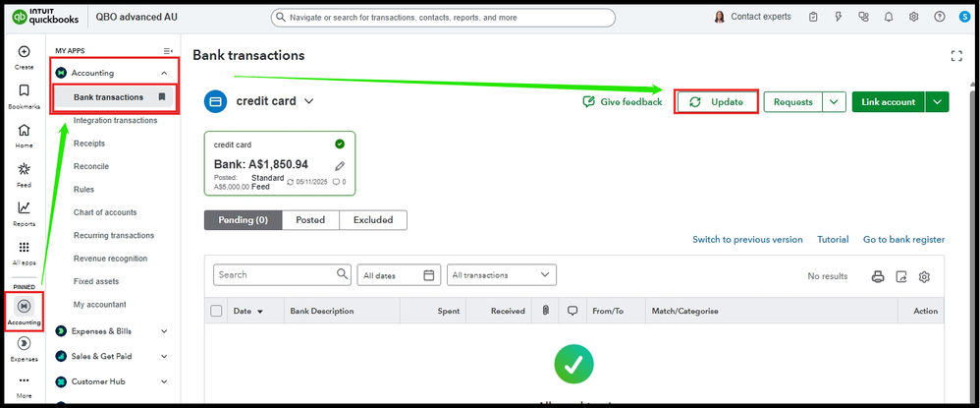Viewport: 980px width, 408px height.
Task: Edit credit card account pencil icon
Action: pyautogui.click(x=340, y=166)
